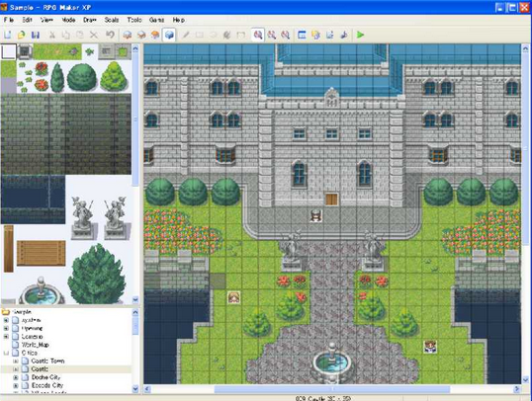The width and height of the screenshot is (532, 401).
Task: Select the Events layer mode icon
Action: [169, 35]
